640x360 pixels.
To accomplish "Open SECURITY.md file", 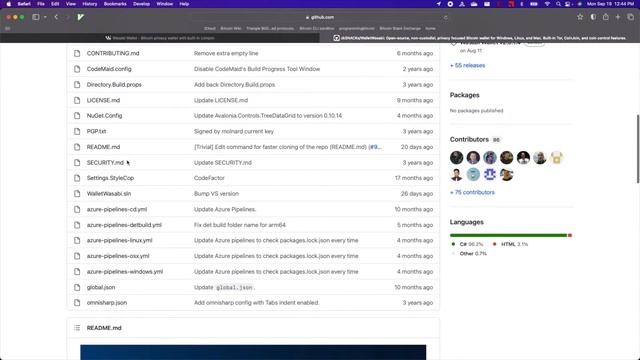I will tap(105, 162).
